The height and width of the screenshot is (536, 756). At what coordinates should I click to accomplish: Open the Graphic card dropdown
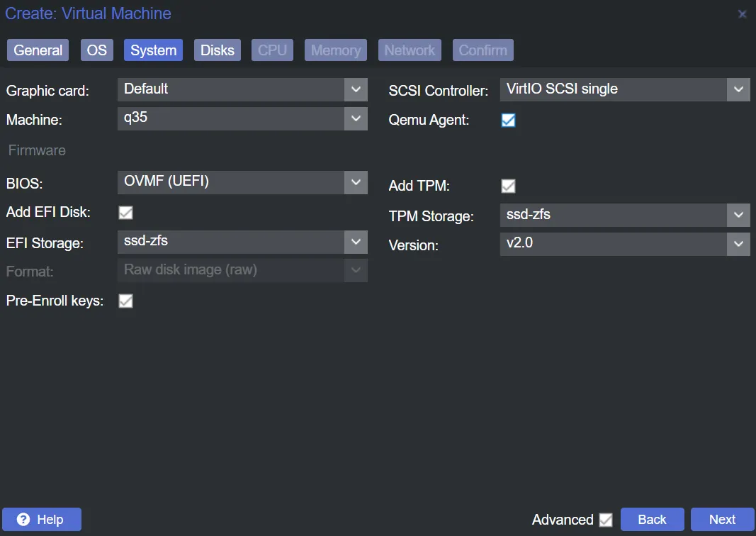coord(356,89)
